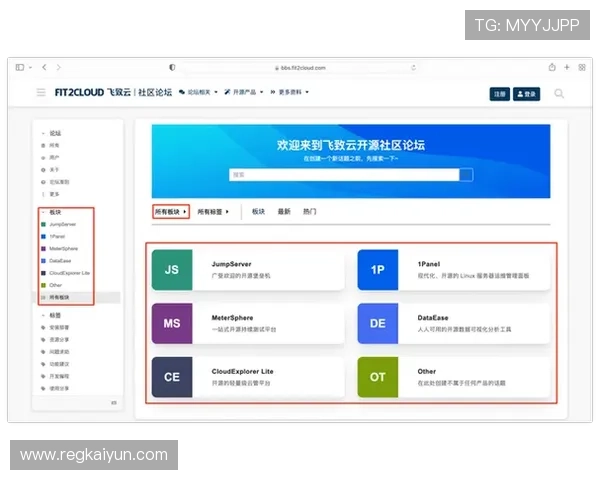Collapse the 标签 sidebar section
Image resolution: width=600 pixels, height=480 pixels.
tap(51, 315)
